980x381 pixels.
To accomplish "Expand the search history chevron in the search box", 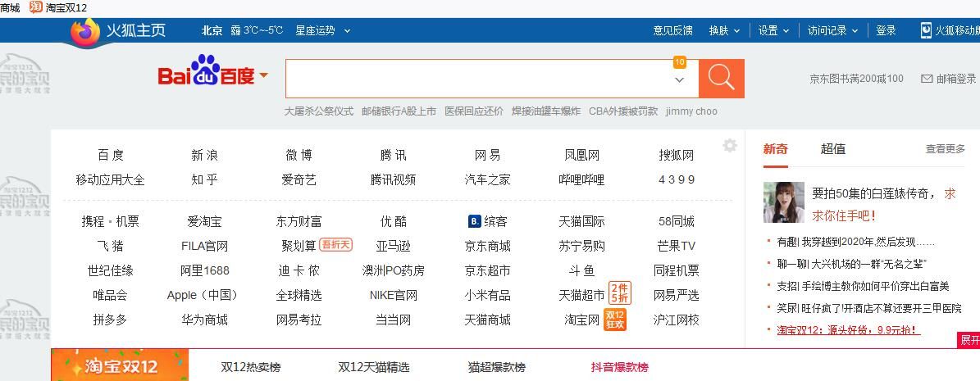I will point(679,80).
